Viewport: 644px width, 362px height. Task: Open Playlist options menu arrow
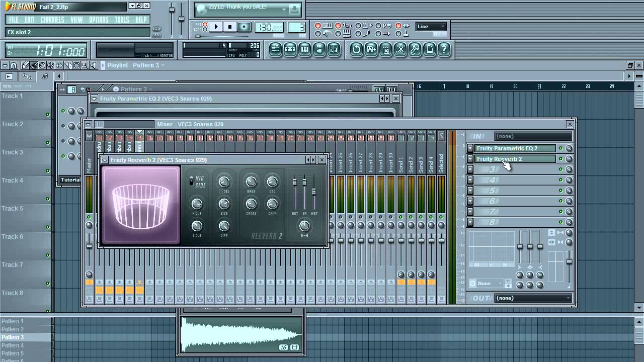point(5,65)
